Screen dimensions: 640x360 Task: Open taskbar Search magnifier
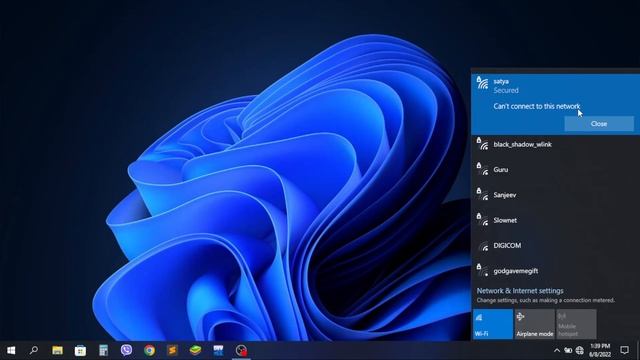(x=34, y=350)
